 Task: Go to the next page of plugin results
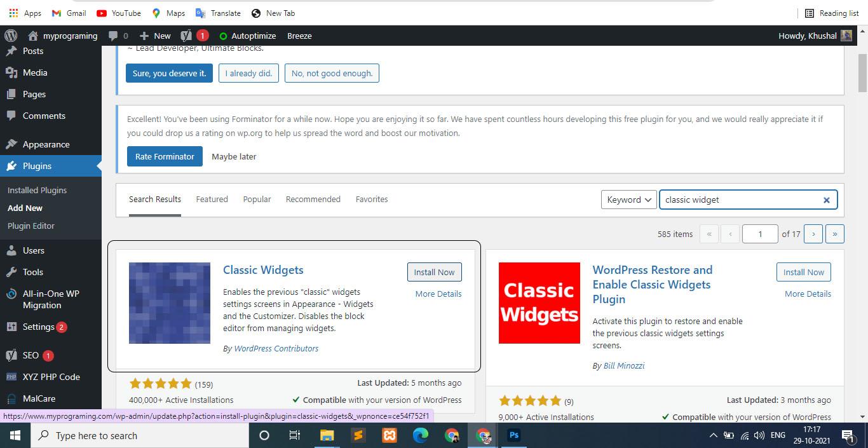tap(813, 233)
